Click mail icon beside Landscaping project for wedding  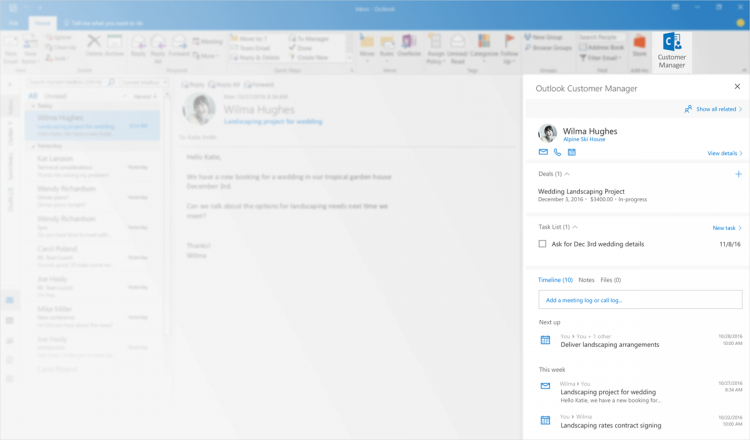tap(545, 385)
